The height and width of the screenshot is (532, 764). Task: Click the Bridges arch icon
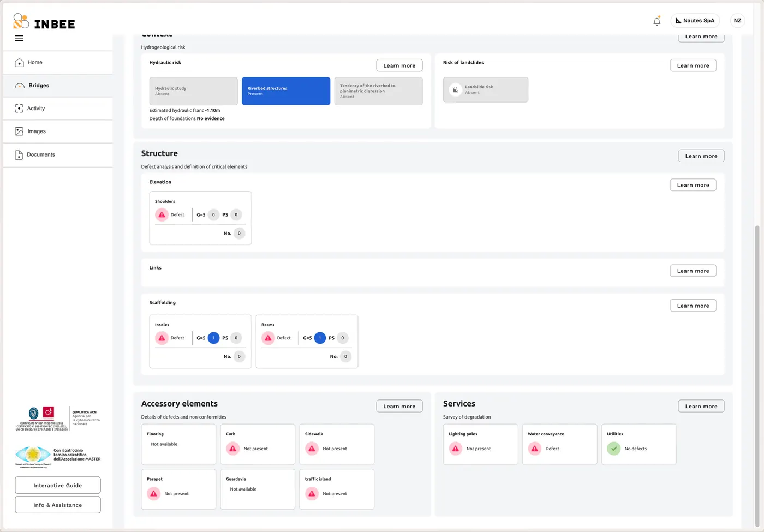pos(20,86)
